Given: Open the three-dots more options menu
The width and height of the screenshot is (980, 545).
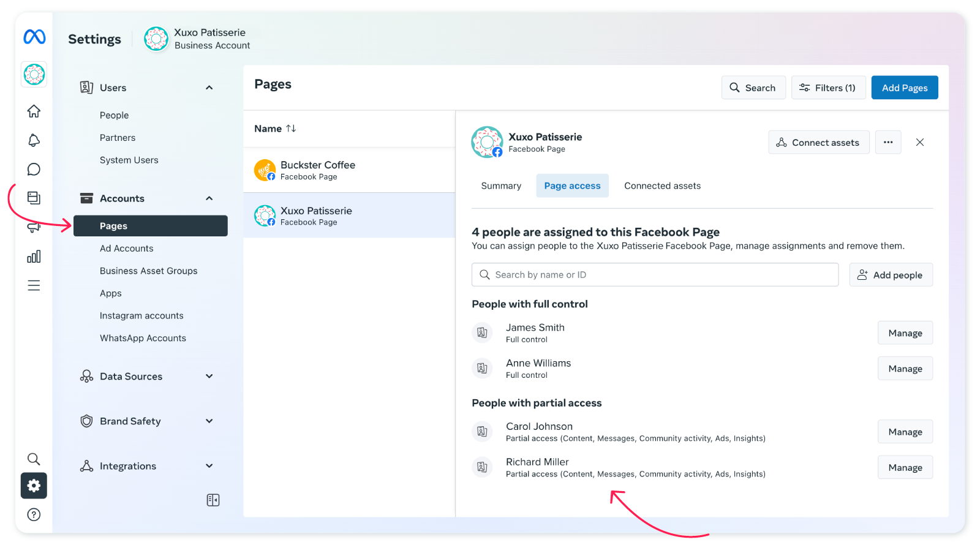Looking at the screenshot, I should 888,142.
